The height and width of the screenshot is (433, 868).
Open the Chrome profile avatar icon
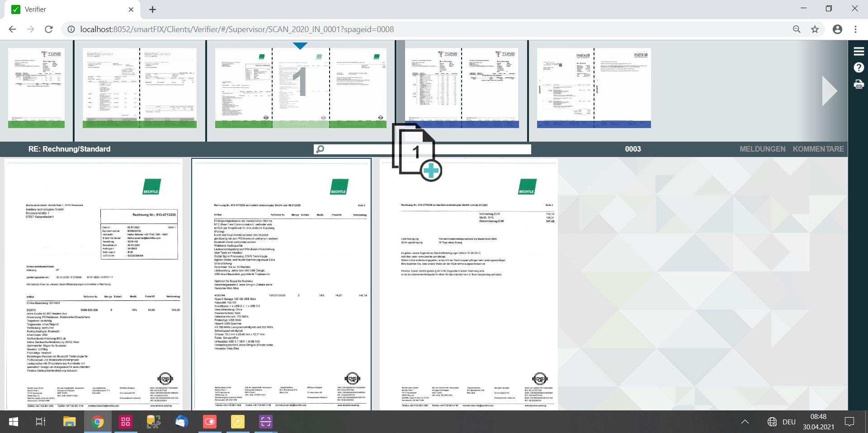[x=837, y=29]
